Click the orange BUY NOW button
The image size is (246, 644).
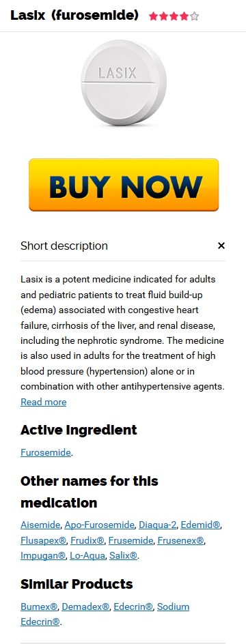[124, 185]
